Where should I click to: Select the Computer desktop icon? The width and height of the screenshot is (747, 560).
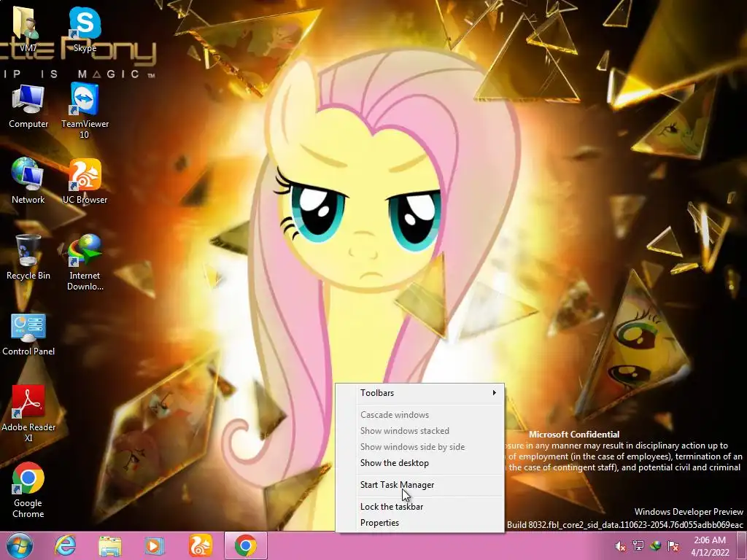pyautogui.click(x=28, y=106)
